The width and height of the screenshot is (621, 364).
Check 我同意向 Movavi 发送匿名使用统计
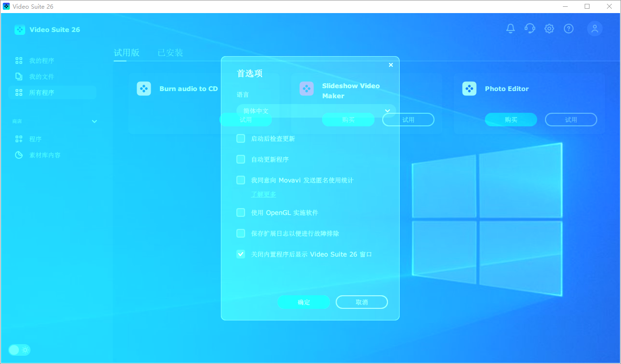241,180
